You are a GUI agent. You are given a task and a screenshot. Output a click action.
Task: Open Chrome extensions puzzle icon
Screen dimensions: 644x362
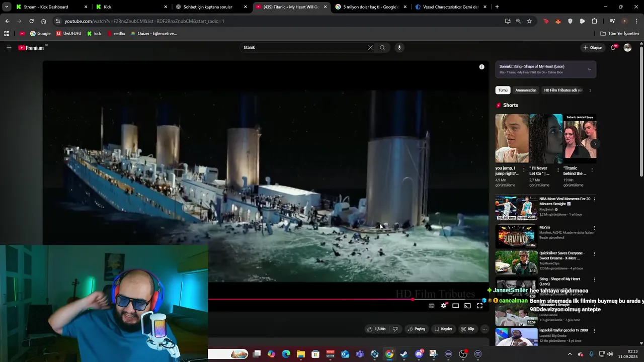pos(594,21)
